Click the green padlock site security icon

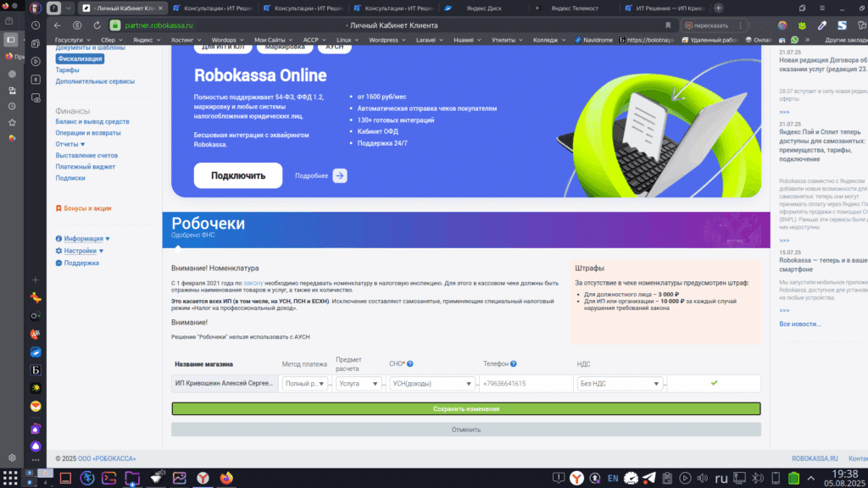click(115, 25)
